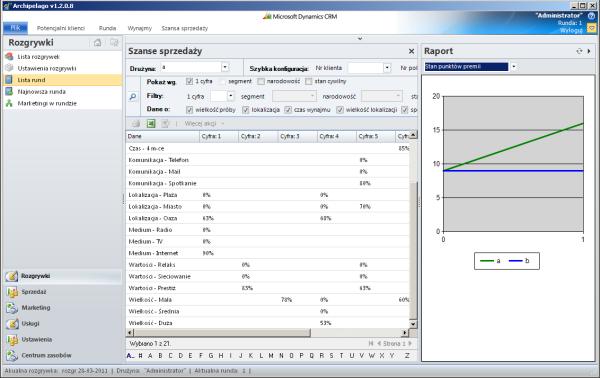600x378 pixels.
Task: Open the Nr klienta dropdown
Action: (x=387, y=68)
